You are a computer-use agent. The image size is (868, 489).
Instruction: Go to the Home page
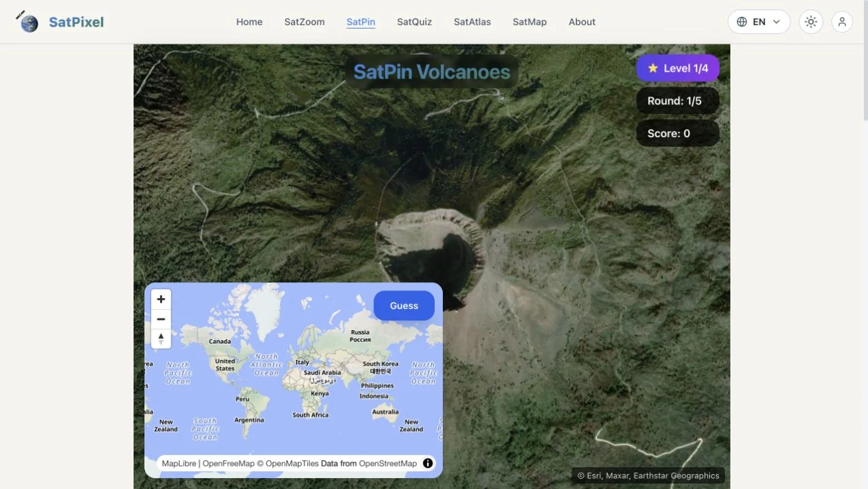(x=249, y=22)
